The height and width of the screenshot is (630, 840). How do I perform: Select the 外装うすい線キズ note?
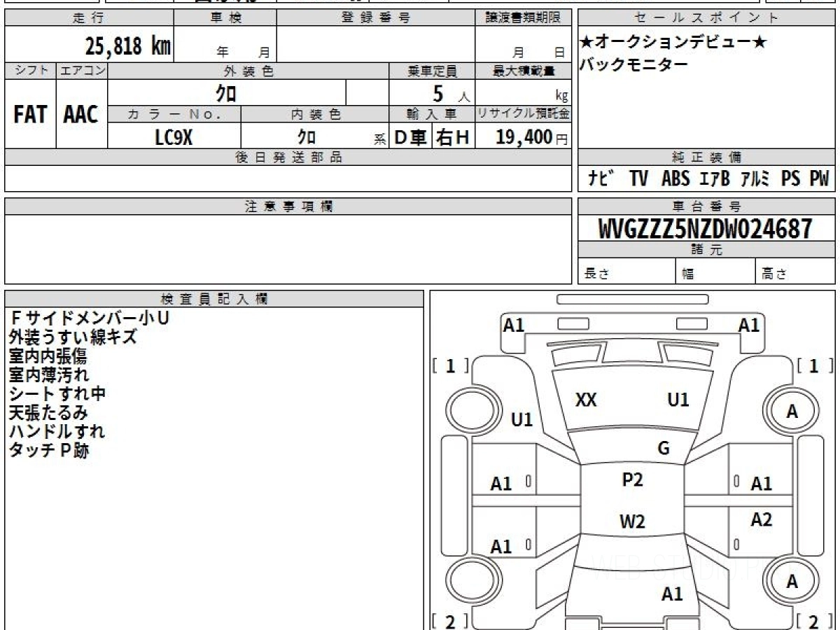(73, 337)
